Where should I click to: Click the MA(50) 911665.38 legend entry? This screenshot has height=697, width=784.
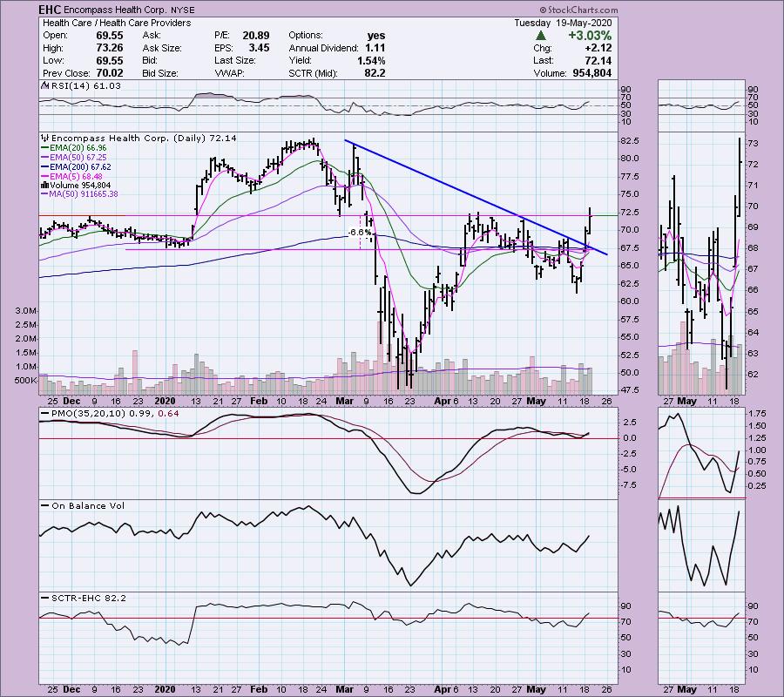pyautogui.click(x=84, y=194)
